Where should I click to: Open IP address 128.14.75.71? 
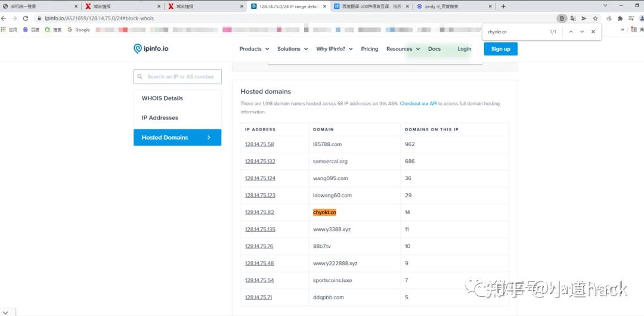(x=258, y=298)
